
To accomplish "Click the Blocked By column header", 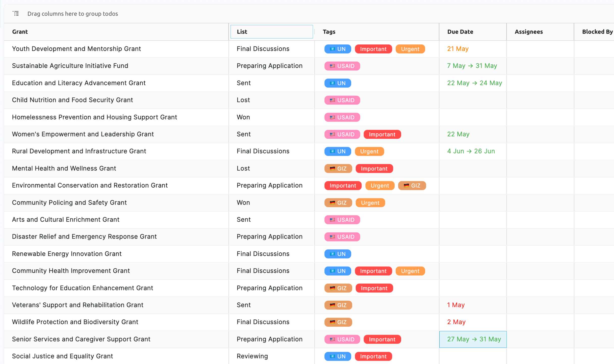I will pos(597,32).
